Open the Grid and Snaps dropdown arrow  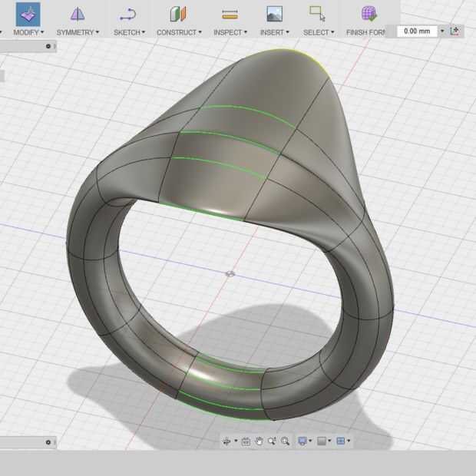pyautogui.click(x=329, y=441)
